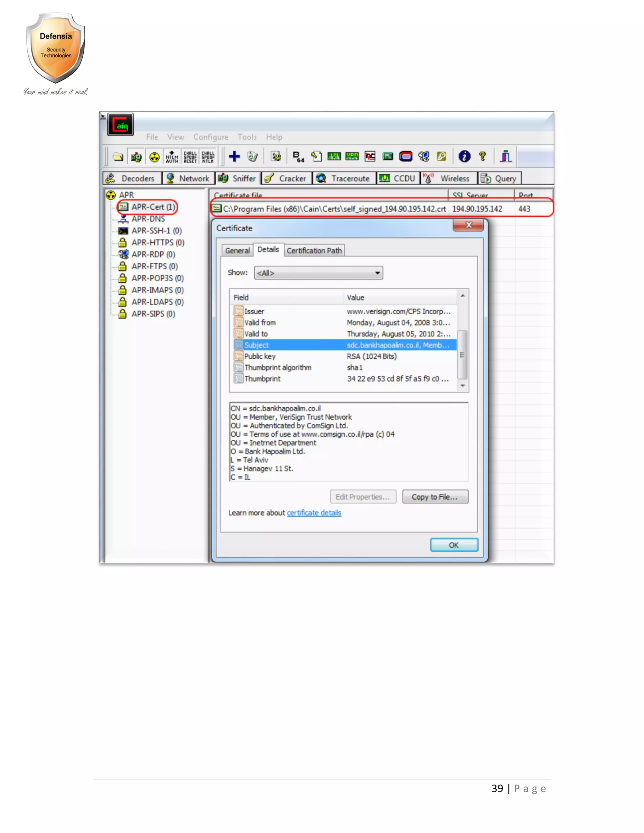This screenshot has height=833, width=644.
Task: Click the field list scroll up arrow
Action: coord(463,295)
